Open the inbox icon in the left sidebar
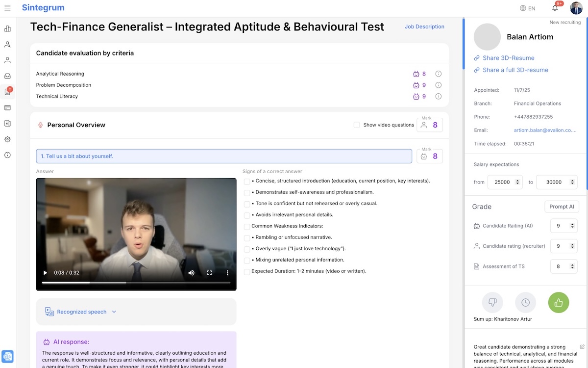The height and width of the screenshot is (368, 588). [7, 76]
